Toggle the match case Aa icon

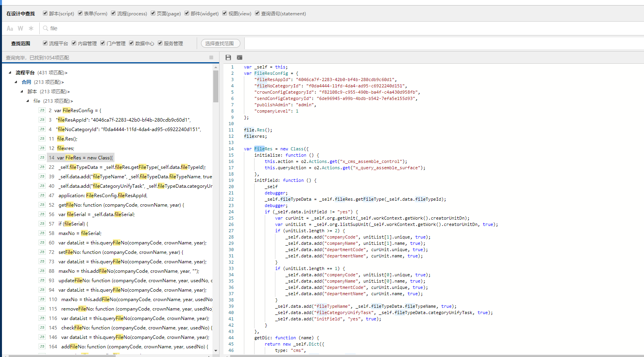(10, 28)
